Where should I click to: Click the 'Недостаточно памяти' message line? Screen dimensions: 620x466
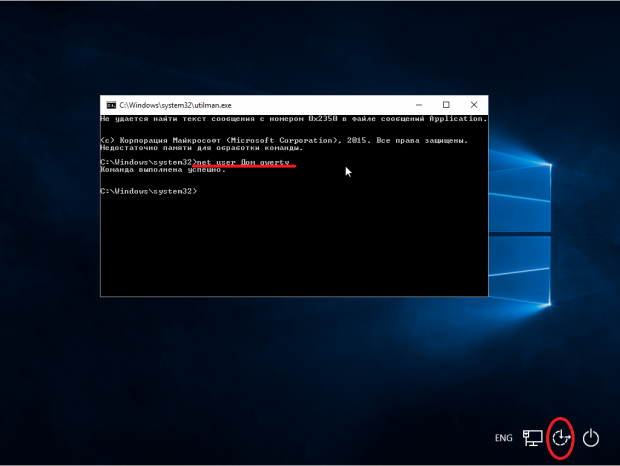tap(202, 148)
